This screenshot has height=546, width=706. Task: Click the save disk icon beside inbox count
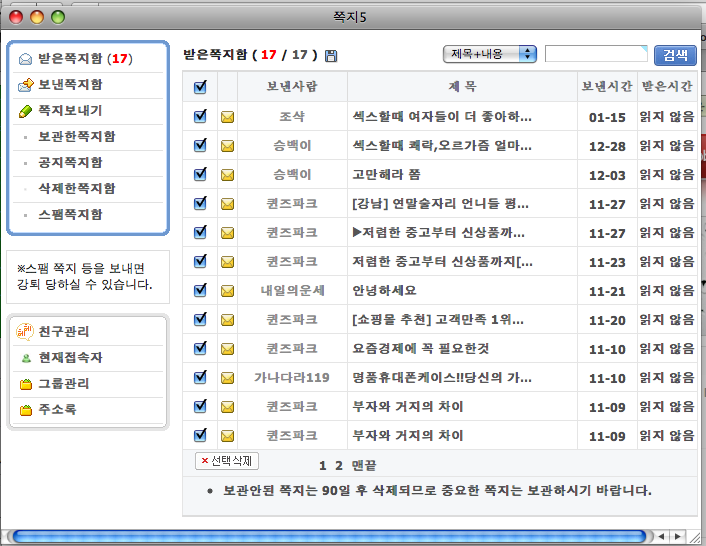pos(331,56)
